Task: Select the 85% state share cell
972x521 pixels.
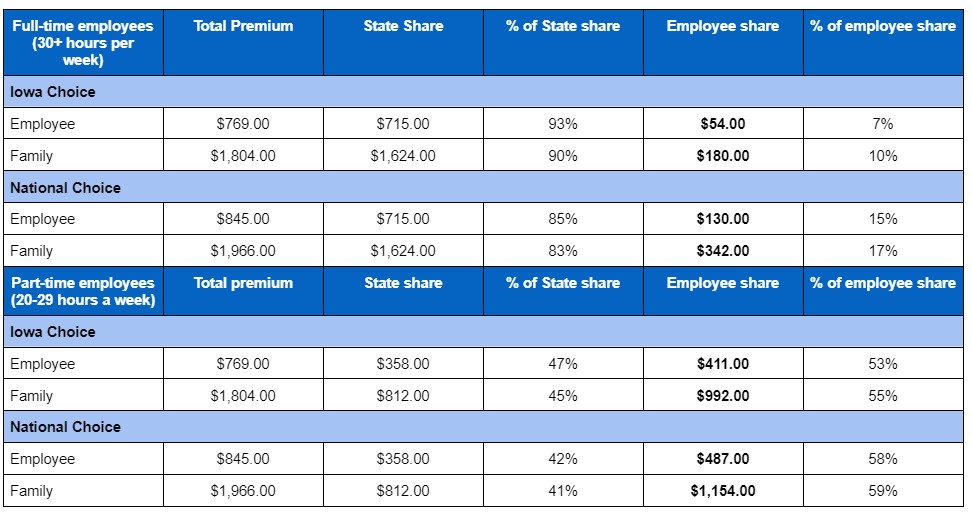Action: tap(563, 219)
